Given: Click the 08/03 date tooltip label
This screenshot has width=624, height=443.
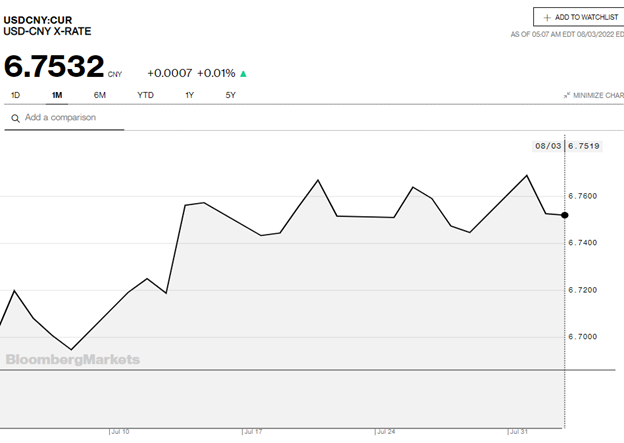Looking at the screenshot, I should [x=546, y=146].
